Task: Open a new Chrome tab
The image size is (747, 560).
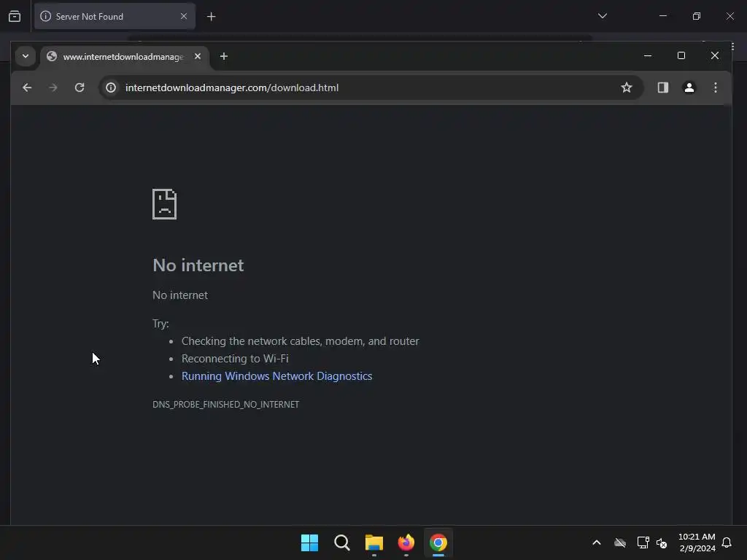Action: pos(223,56)
